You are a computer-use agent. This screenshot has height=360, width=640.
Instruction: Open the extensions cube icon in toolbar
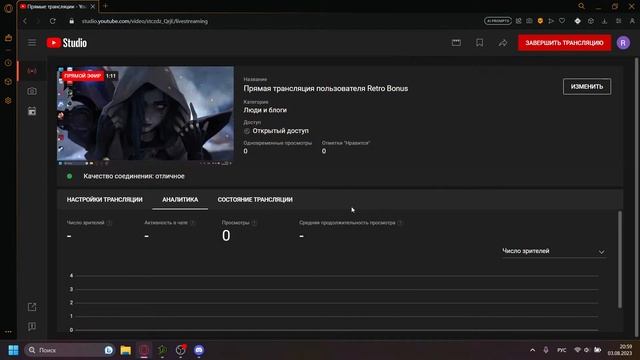pos(591,21)
